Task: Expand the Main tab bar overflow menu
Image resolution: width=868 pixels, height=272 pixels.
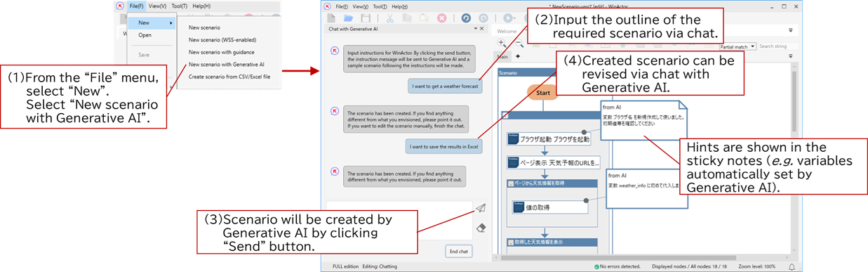Action: tap(791, 56)
